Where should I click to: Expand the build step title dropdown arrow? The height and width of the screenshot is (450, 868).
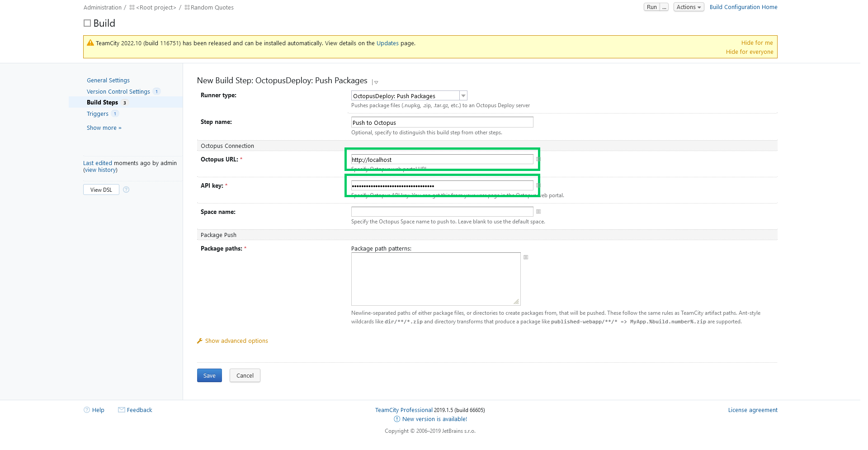(376, 82)
